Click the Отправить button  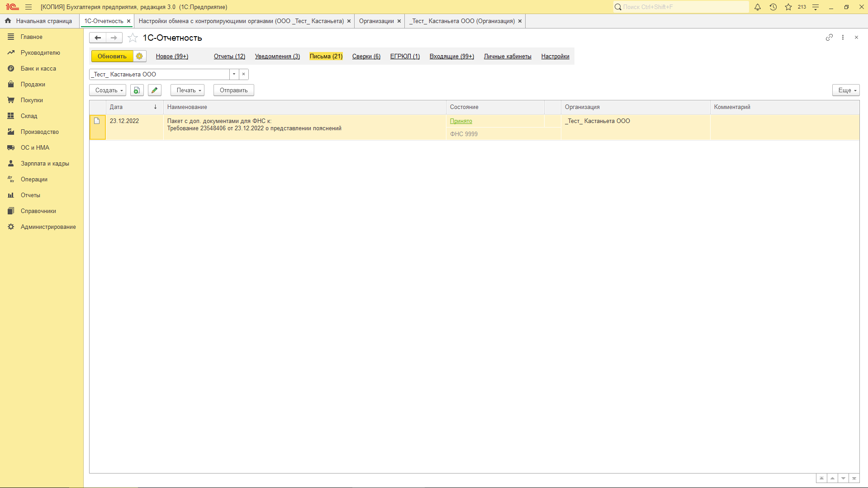point(233,90)
